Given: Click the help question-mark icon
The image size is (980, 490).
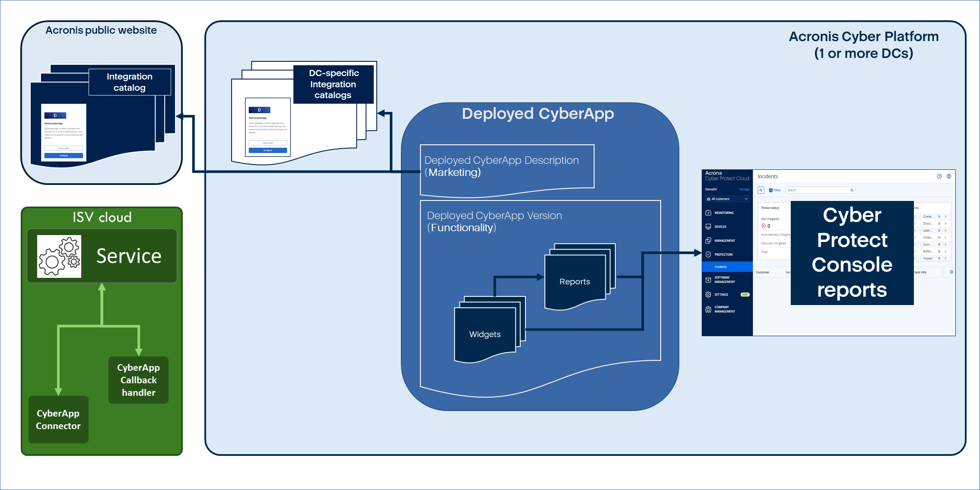Looking at the screenshot, I should click(x=939, y=176).
